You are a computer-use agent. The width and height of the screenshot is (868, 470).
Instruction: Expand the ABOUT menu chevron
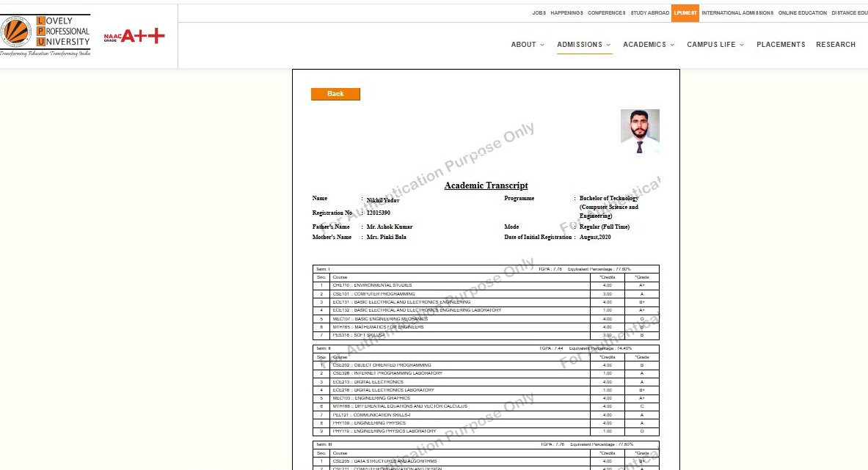(x=542, y=45)
